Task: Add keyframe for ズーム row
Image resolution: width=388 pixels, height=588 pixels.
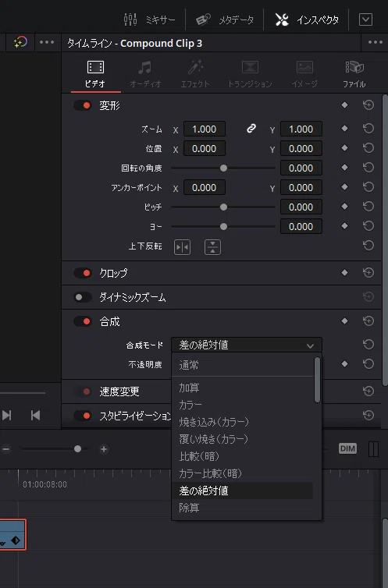Action: pyautogui.click(x=344, y=128)
